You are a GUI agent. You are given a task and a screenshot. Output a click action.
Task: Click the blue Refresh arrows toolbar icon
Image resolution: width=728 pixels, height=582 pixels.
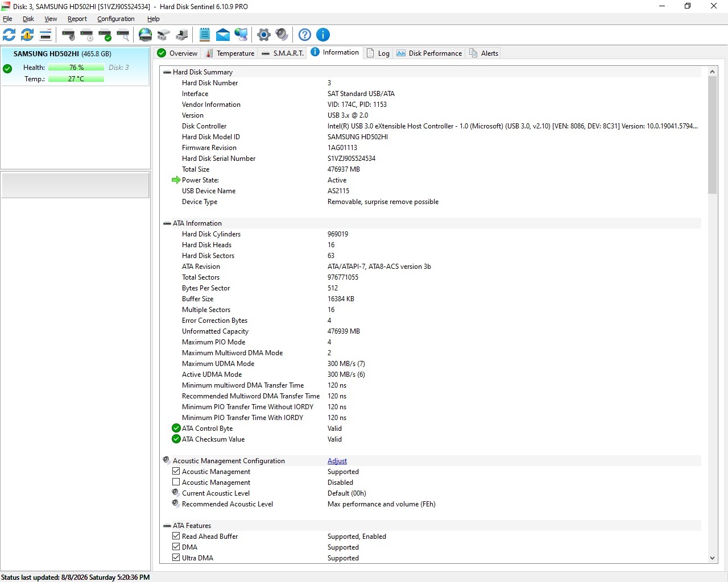[x=9, y=35]
